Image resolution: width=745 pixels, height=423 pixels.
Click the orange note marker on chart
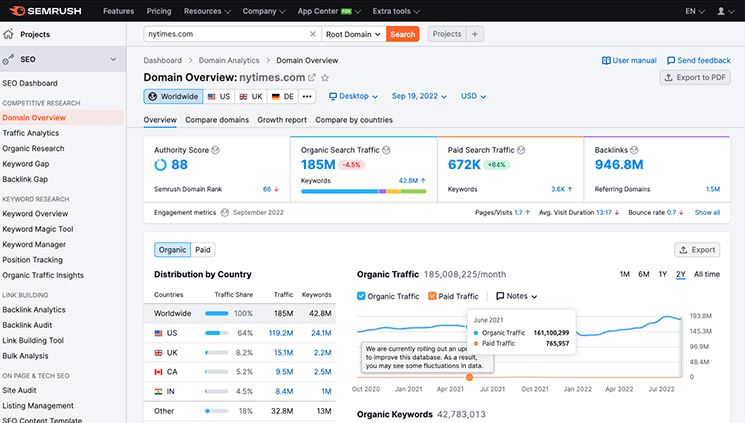click(x=469, y=377)
